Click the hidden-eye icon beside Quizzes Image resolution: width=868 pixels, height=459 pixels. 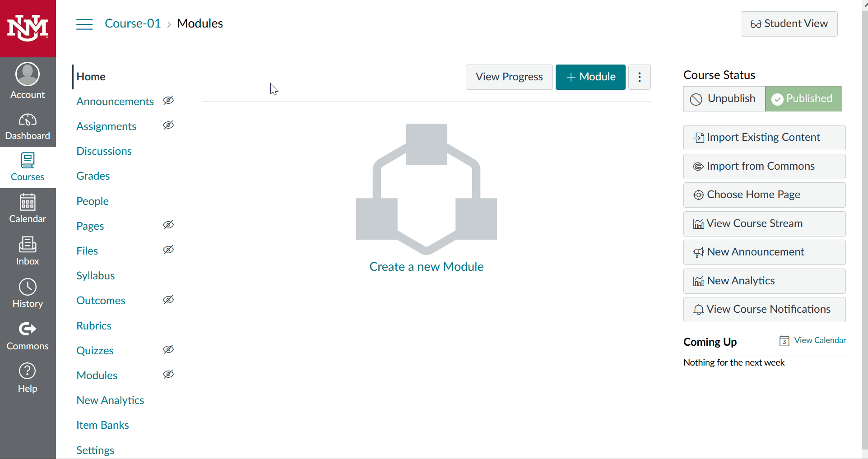click(168, 349)
